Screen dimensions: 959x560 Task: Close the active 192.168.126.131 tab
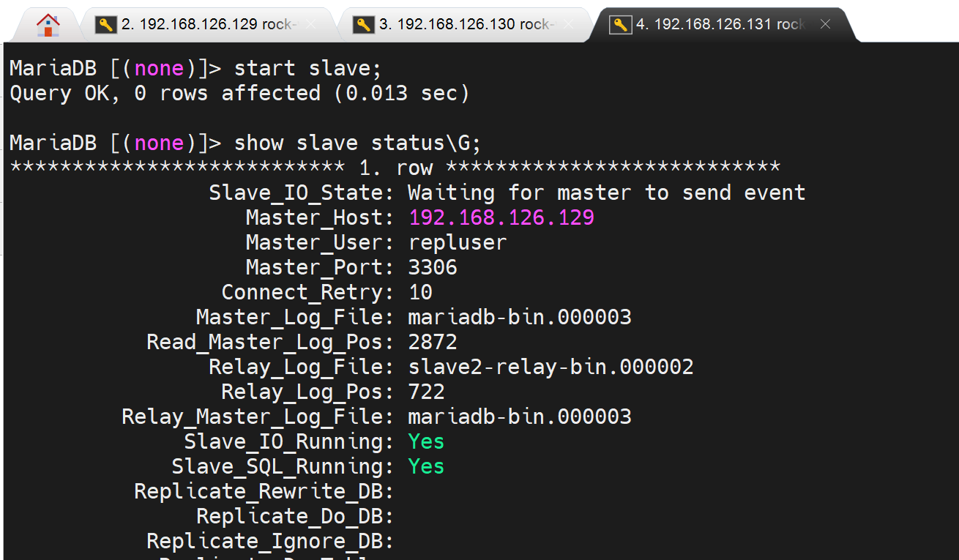coord(825,25)
